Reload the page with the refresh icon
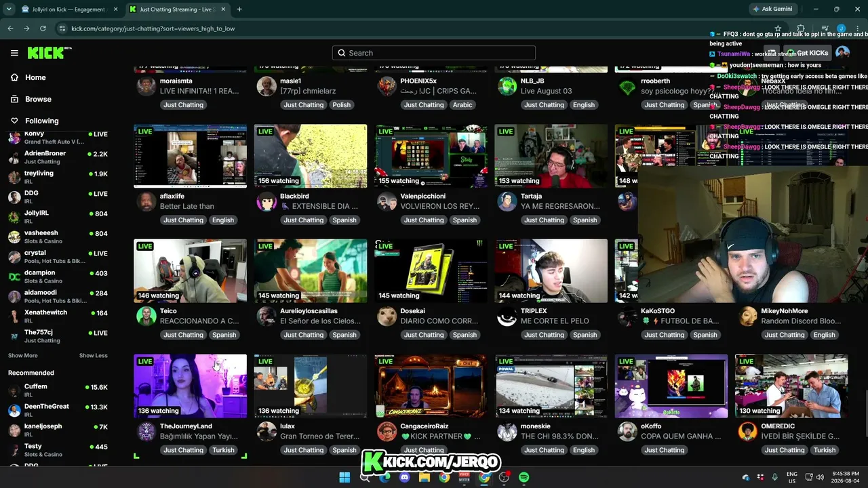Image resolution: width=868 pixels, height=488 pixels. click(x=43, y=28)
